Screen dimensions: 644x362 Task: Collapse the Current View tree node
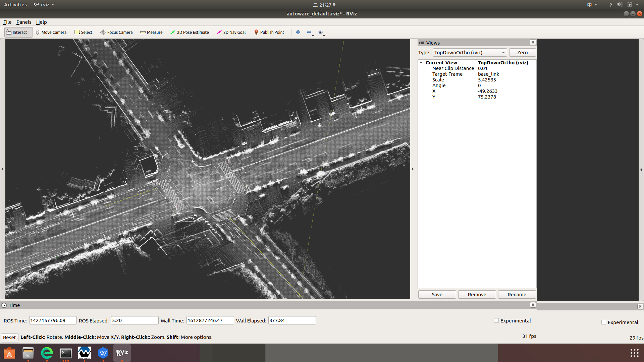click(x=421, y=63)
